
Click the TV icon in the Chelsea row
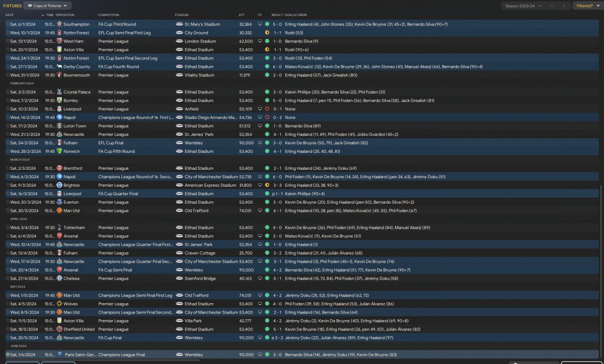click(260, 279)
